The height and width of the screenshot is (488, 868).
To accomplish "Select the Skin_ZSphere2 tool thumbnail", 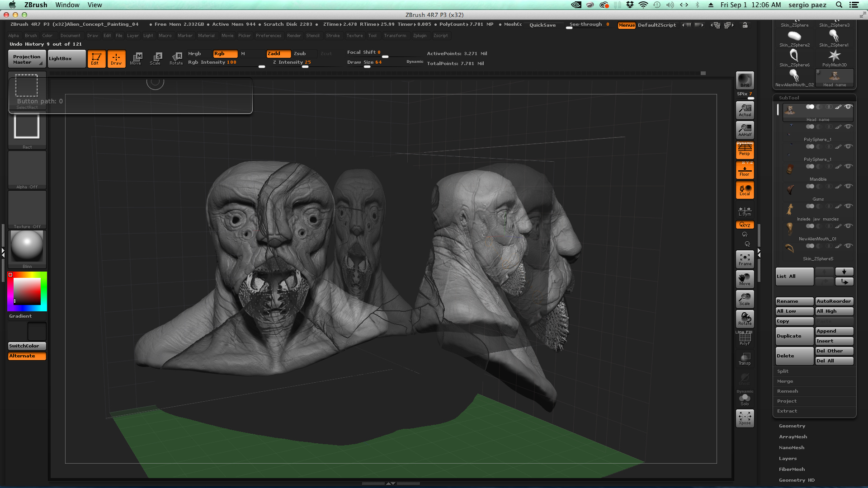I will [794, 38].
